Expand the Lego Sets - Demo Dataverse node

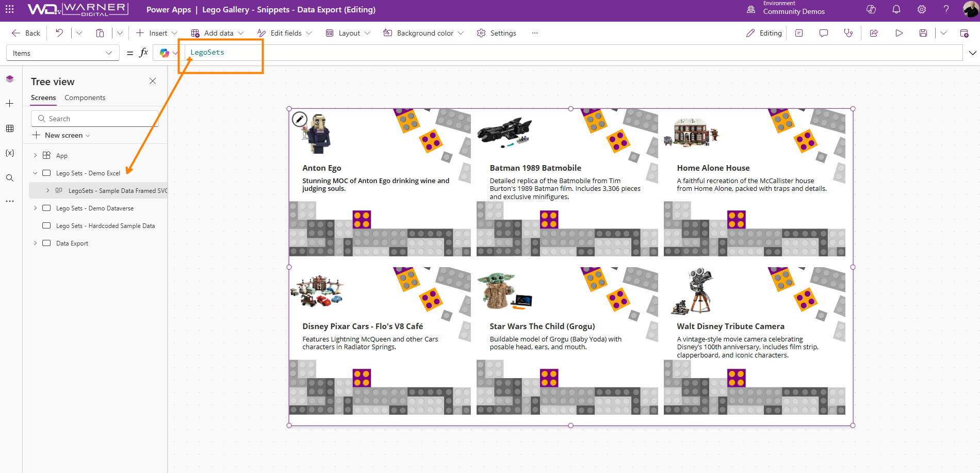35,208
